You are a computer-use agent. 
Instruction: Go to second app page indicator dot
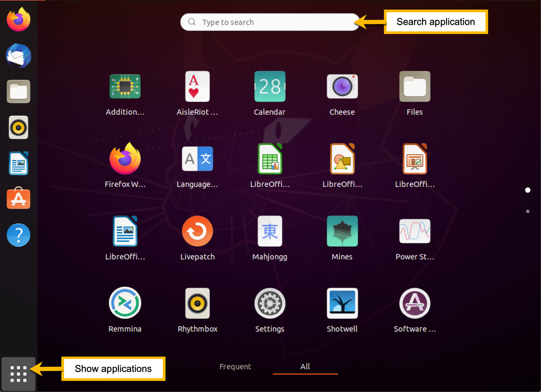point(528,212)
